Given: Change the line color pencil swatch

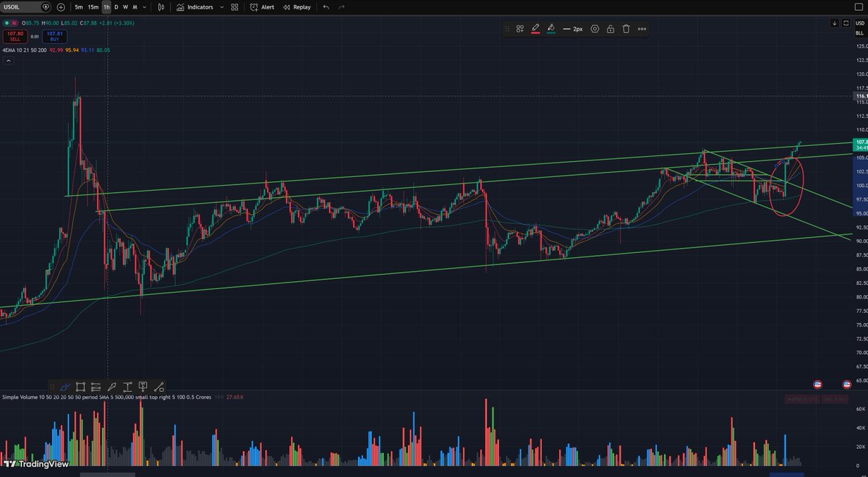Looking at the screenshot, I should coord(535,29).
